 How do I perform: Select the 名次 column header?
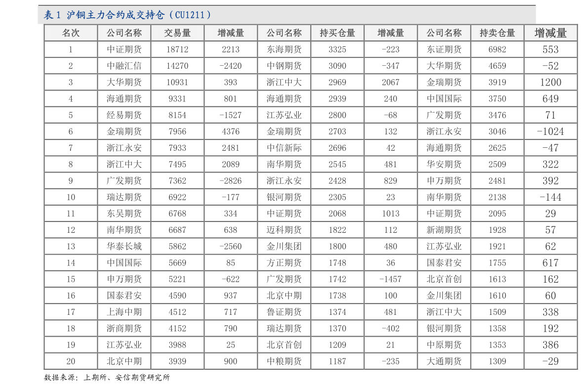point(71,33)
